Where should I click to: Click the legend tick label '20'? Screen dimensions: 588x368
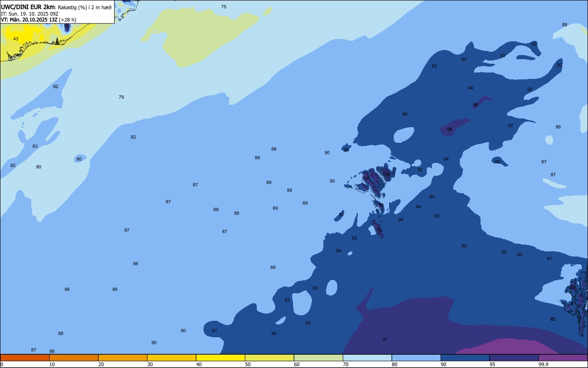(x=101, y=364)
